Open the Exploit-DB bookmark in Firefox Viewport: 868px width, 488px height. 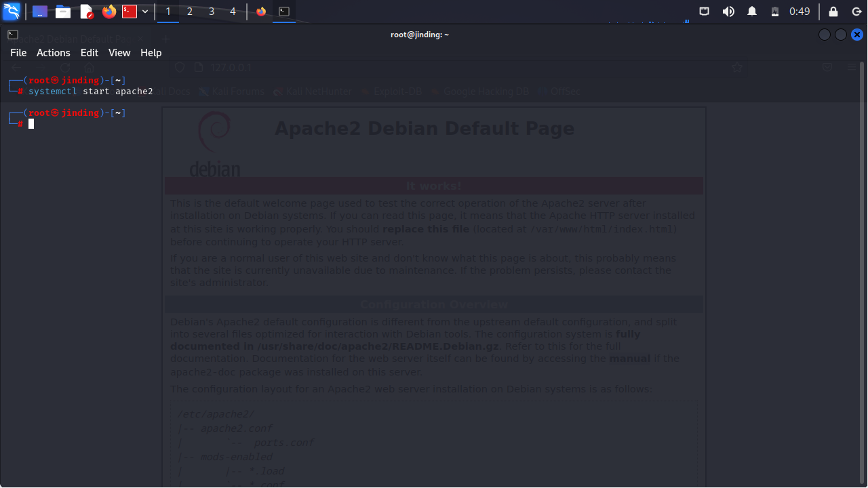(391, 91)
